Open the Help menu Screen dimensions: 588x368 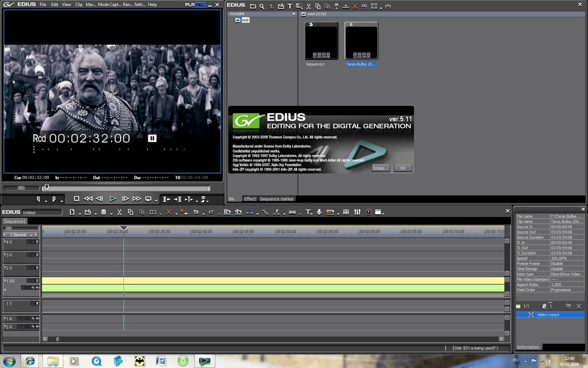(152, 4)
